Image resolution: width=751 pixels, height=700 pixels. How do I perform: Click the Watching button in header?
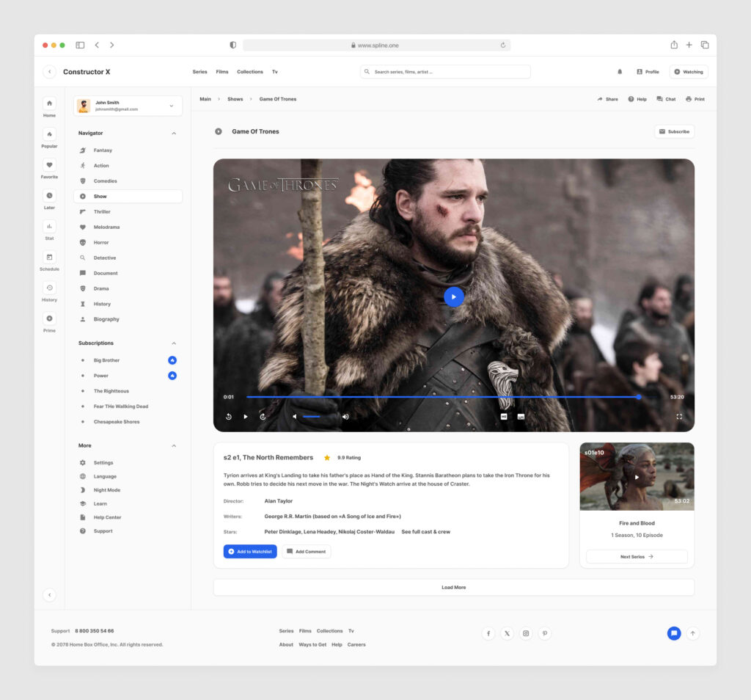689,72
